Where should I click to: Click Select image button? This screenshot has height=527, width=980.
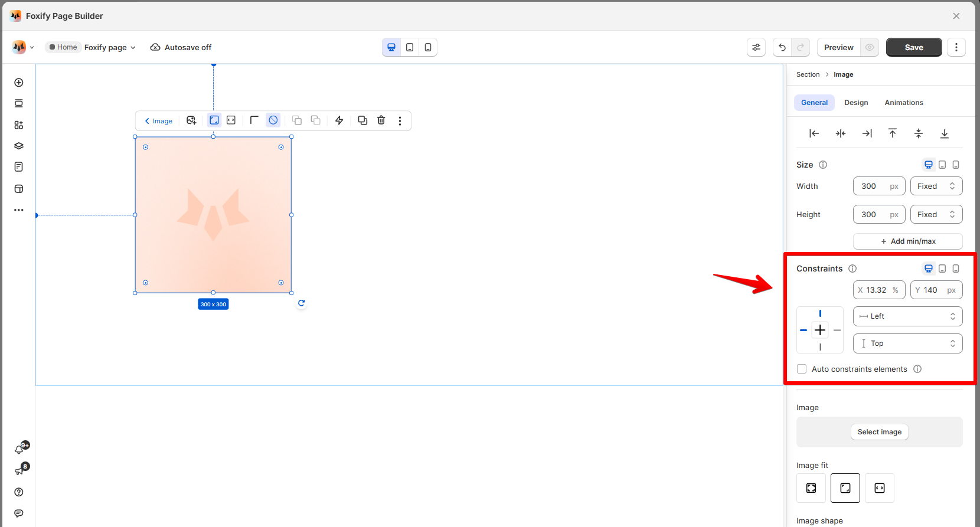[880, 432]
